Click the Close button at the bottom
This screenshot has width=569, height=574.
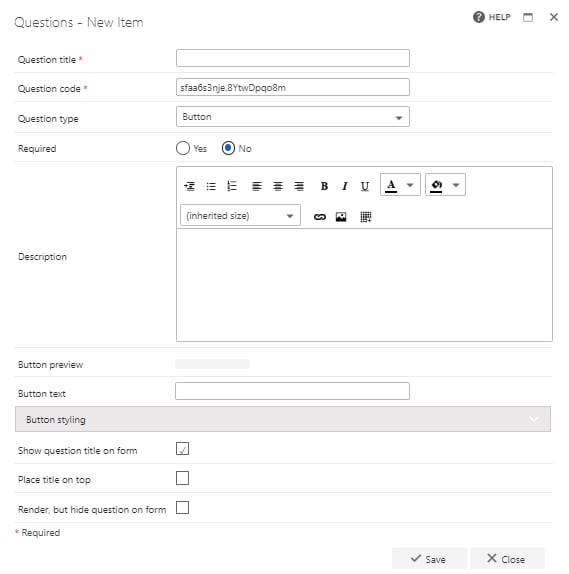pyautogui.click(x=507, y=559)
